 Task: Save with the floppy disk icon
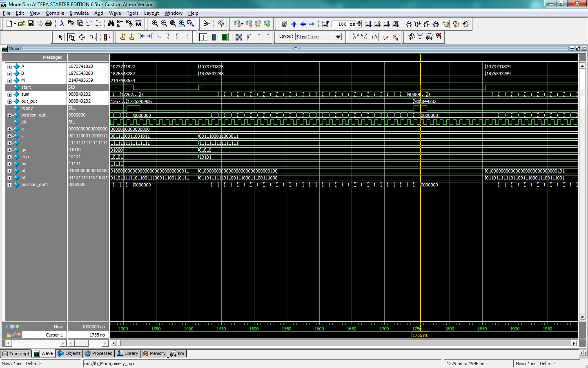pos(30,24)
